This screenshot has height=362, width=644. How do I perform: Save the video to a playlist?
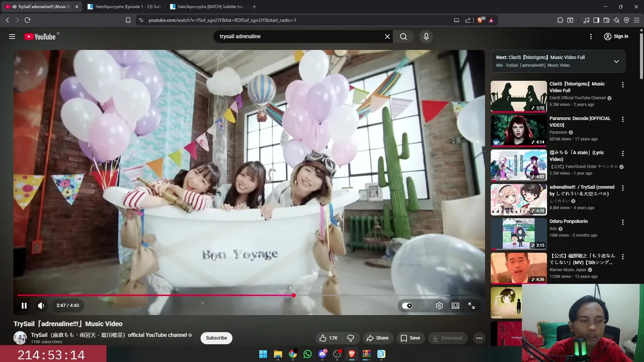(410, 338)
